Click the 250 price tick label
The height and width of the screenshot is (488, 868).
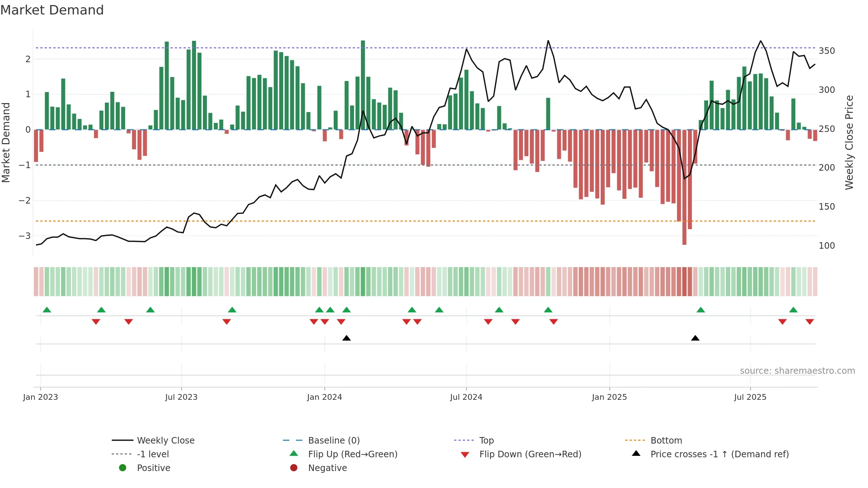coord(827,129)
